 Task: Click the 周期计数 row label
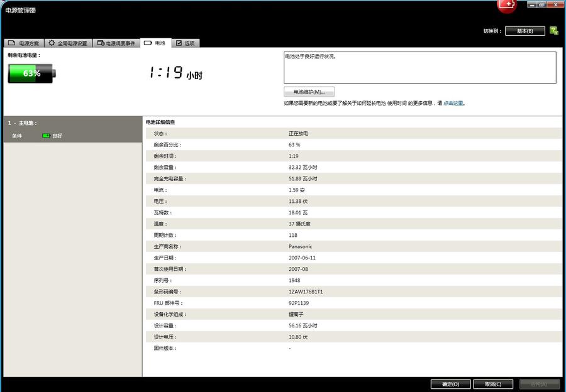[x=165, y=235]
